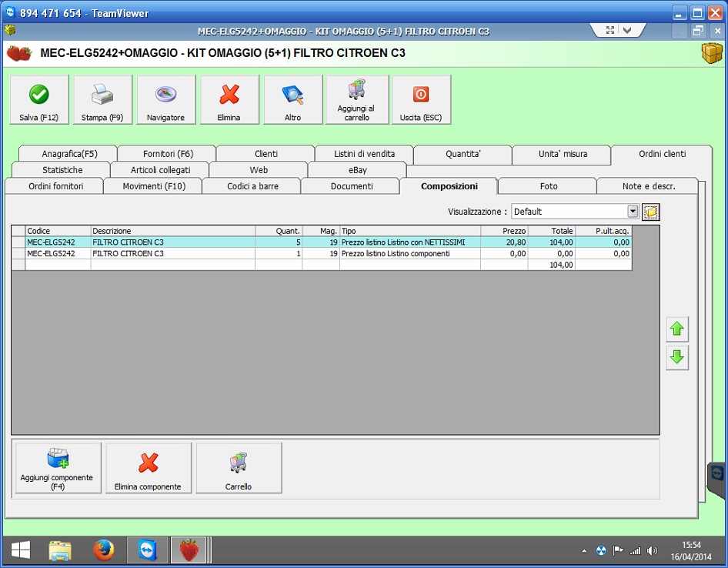728x568 pixels.
Task: Click the Elimina red X toolbar button
Action: 229,99
